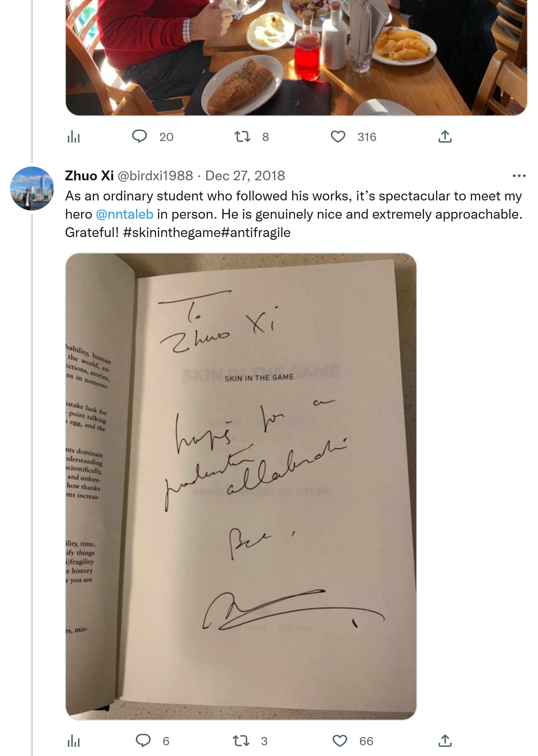Image resolution: width=538 pixels, height=756 pixels.
Task: Click the @nntaleb mention link
Action: 125,215
